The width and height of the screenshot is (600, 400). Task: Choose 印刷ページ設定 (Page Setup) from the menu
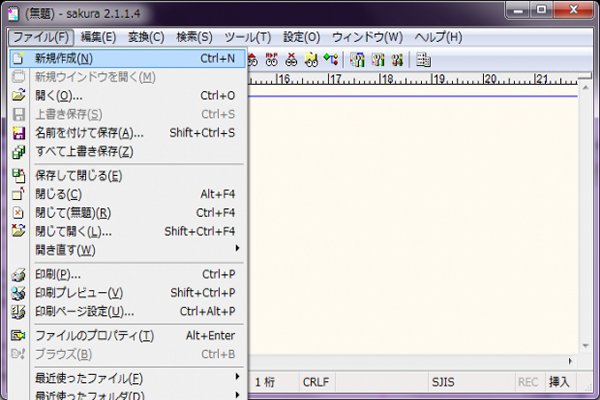coord(84,311)
